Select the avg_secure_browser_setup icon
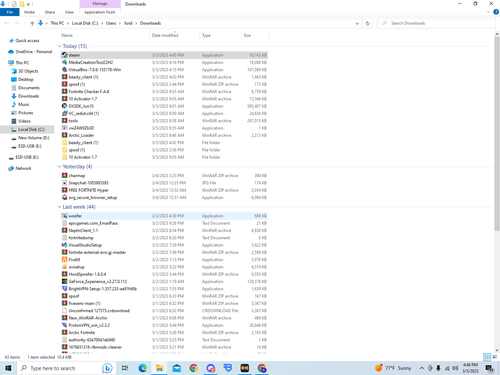Screen dimensions: 500x375 pyautogui.click(x=65, y=198)
